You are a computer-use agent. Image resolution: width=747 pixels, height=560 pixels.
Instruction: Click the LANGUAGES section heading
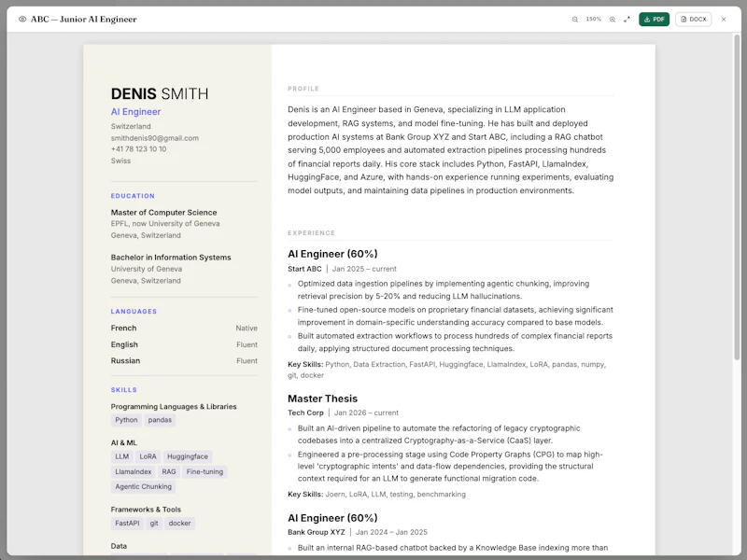tap(134, 312)
